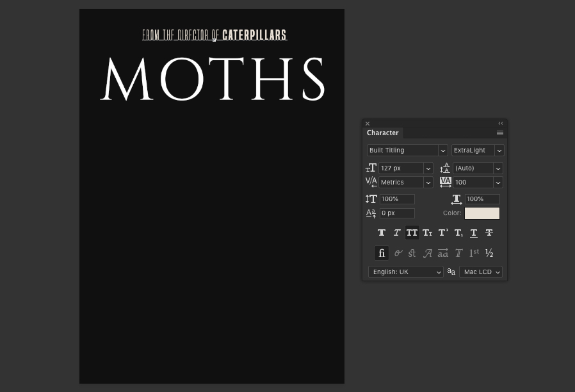The height and width of the screenshot is (392, 575).
Task: Click Stylistic Alternates (aa) icon
Action: tap(443, 253)
